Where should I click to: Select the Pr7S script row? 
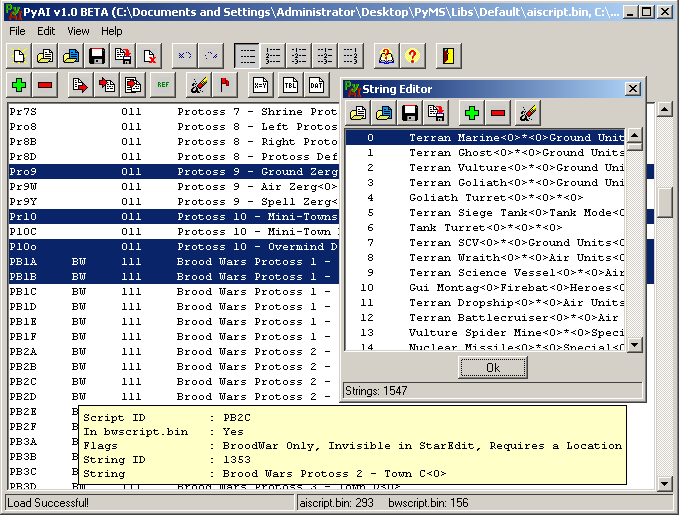tap(173, 112)
